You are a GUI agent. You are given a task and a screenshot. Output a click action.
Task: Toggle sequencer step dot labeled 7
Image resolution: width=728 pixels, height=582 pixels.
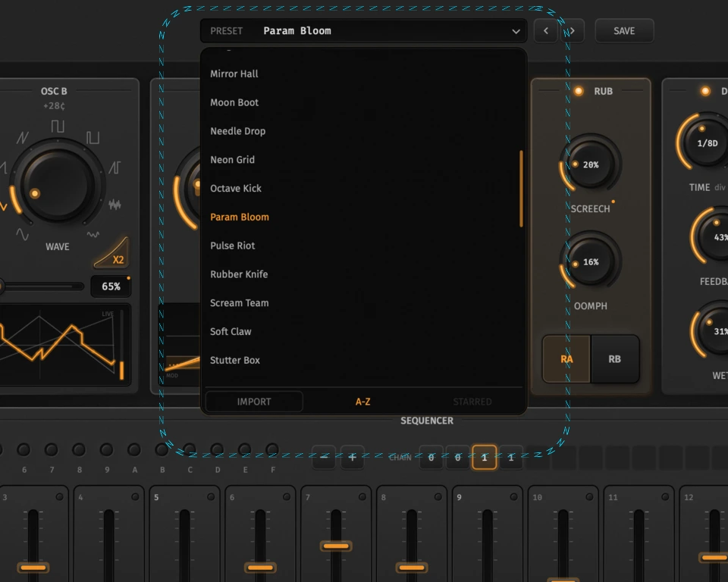[x=51, y=449]
